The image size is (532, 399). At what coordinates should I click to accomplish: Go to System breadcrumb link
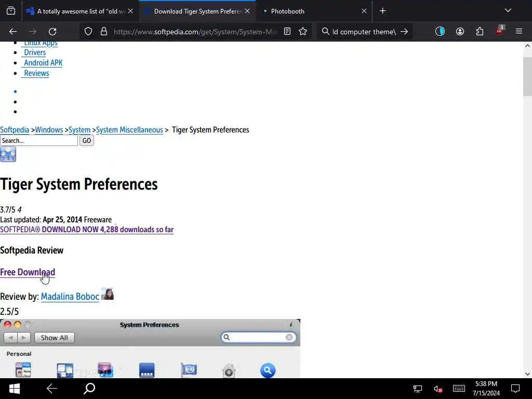click(x=79, y=130)
